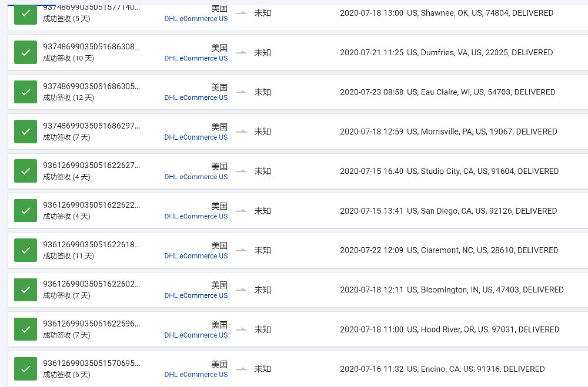Open DHL eCommerce US link in Shawnee row
The height and width of the screenshot is (387, 588).
coord(196,18)
